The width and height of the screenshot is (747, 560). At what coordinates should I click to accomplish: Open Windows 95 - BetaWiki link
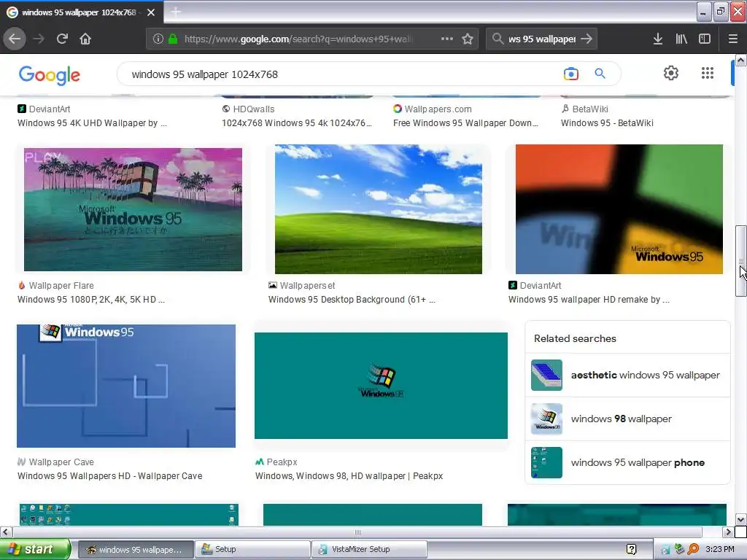[607, 122]
